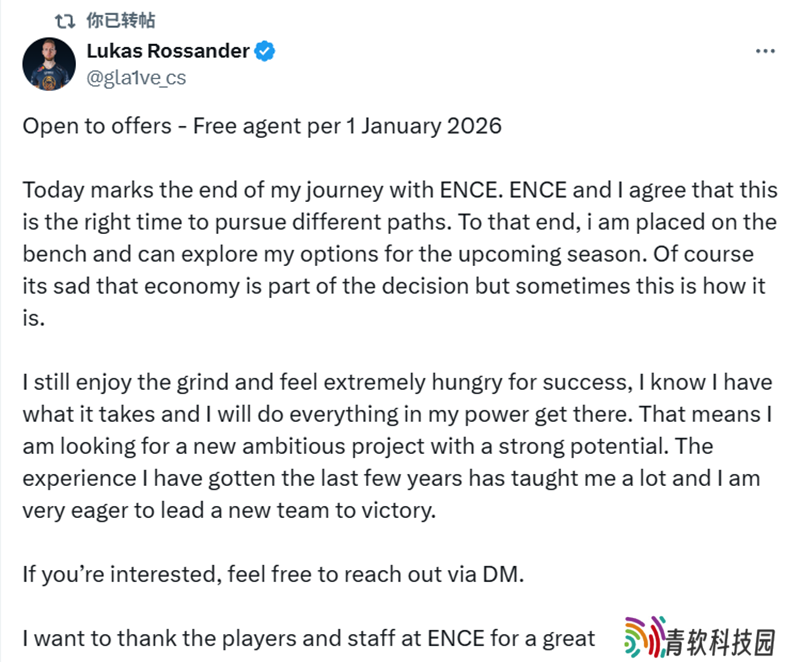
Task: Click the 'I want to thank the players' line
Action: [309, 639]
